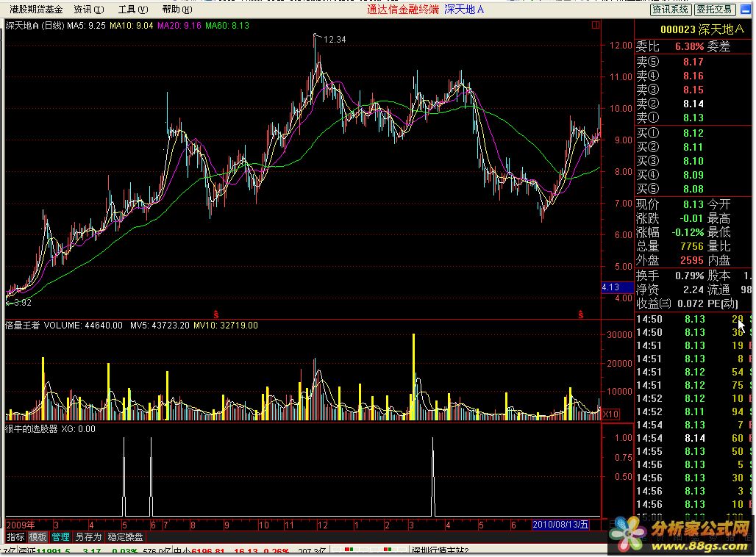
Task: Click the 倍量王者 volume indicator label
Action: [x=22, y=326]
